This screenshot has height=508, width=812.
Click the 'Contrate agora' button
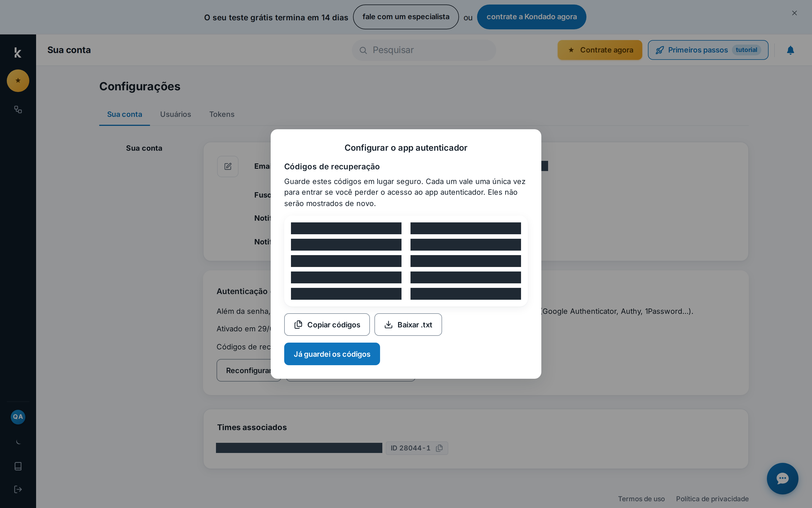point(600,50)
